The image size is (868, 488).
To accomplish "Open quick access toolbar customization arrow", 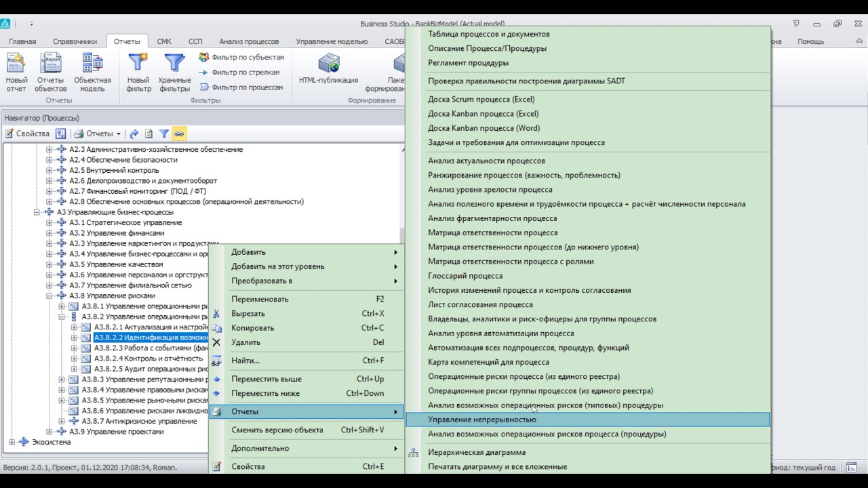I will coord(31,24).
